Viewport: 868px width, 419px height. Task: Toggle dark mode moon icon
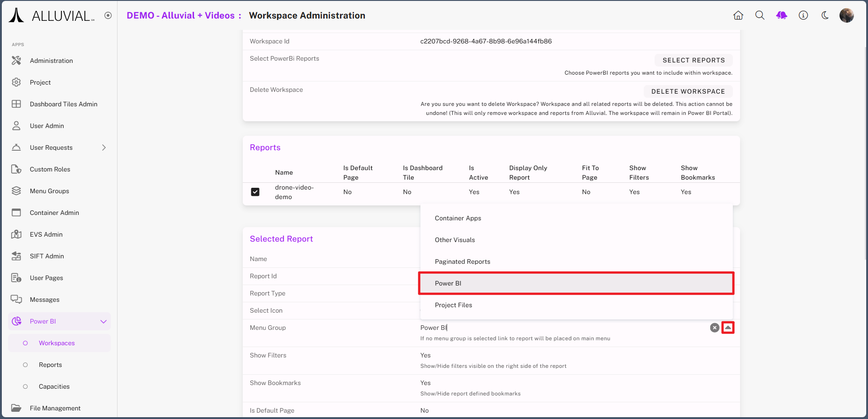[825, 15]
